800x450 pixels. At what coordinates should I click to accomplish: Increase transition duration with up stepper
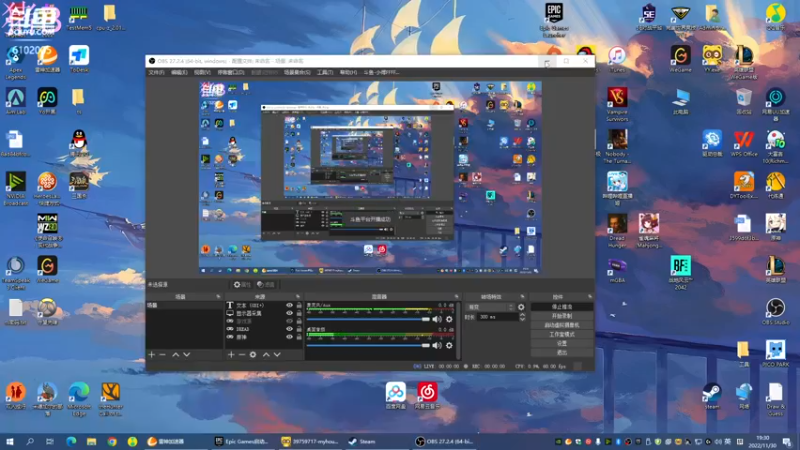click(x=522, y=315)
